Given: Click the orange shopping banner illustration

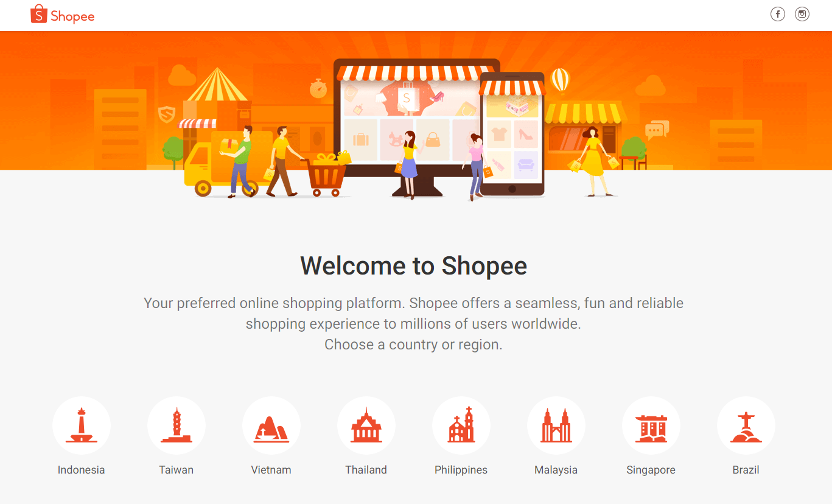Looking at the screenshot, I should [x=416, y=116].
